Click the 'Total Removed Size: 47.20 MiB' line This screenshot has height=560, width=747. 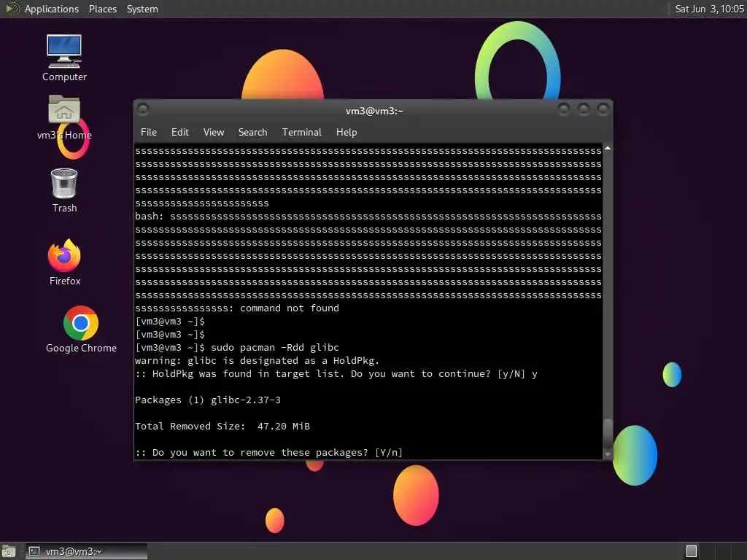coord(222,426)
